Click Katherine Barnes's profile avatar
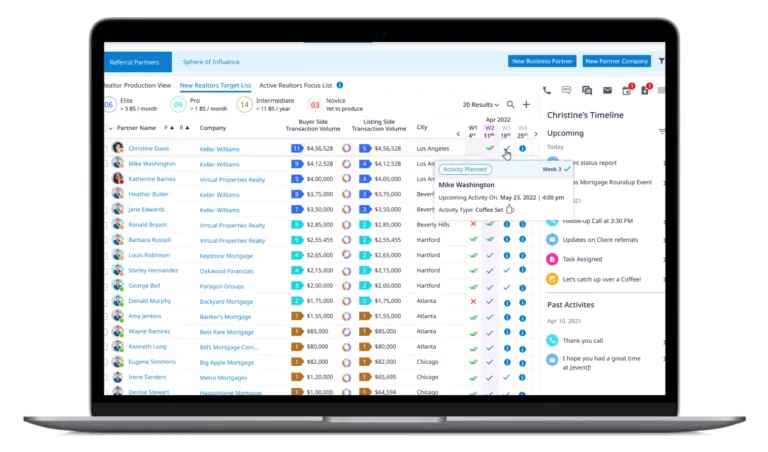 (x=118, y=178)
